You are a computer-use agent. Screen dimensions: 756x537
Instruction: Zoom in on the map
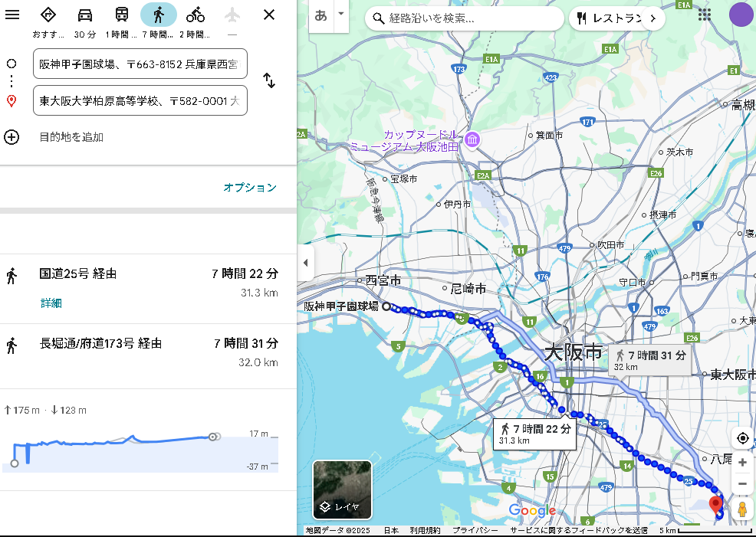pyautogui.click(x=742, y=463)
